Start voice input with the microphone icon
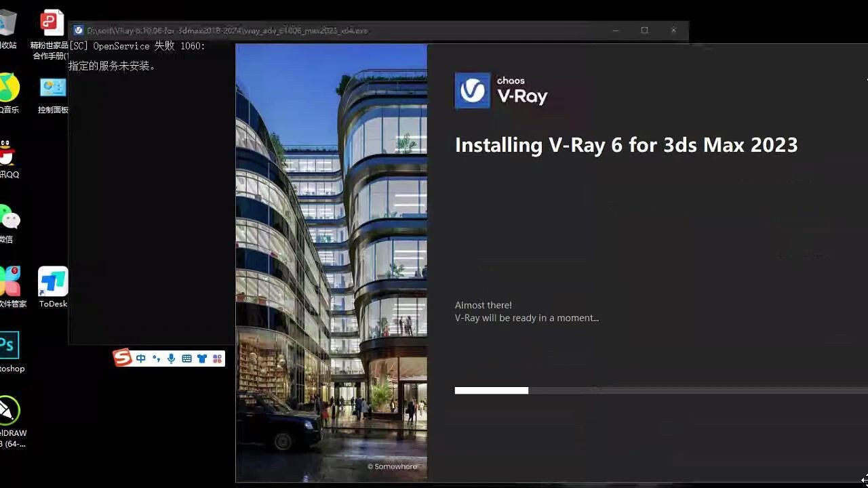 point(172,359)
